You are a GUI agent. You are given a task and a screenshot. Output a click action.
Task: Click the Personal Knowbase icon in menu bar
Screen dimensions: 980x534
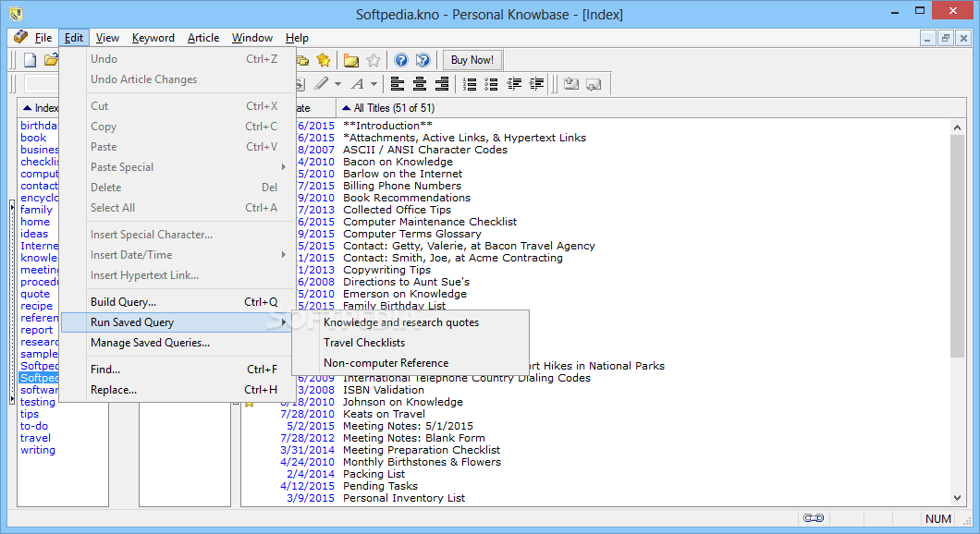tap(20, 37)
